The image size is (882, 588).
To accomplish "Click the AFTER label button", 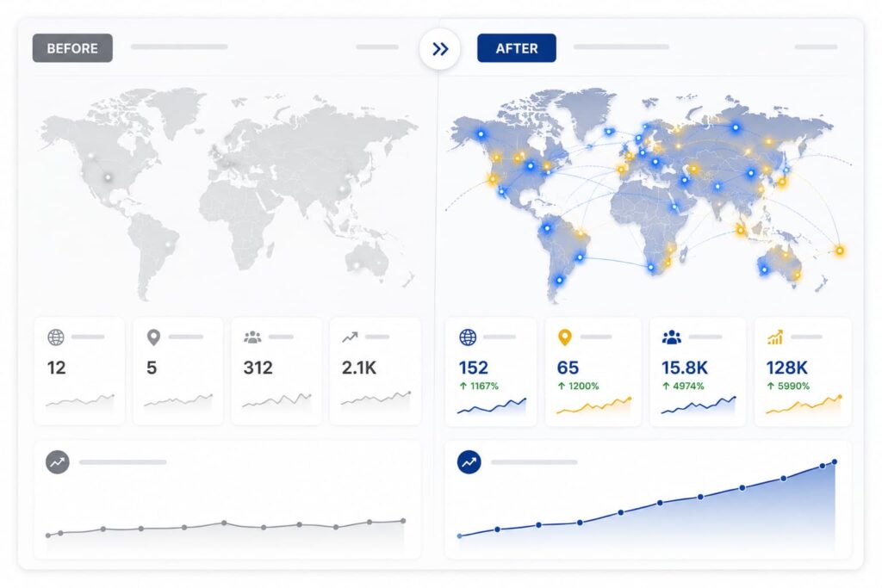I will click(517, 48).
